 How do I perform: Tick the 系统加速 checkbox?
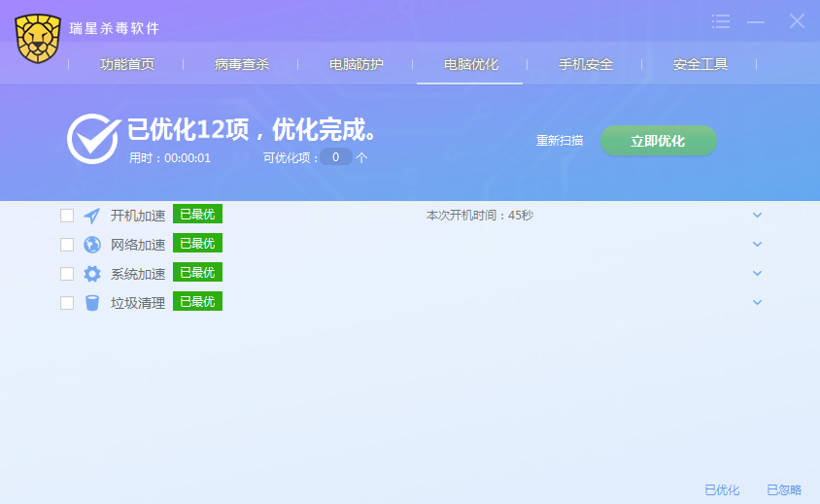click(67, 274)
